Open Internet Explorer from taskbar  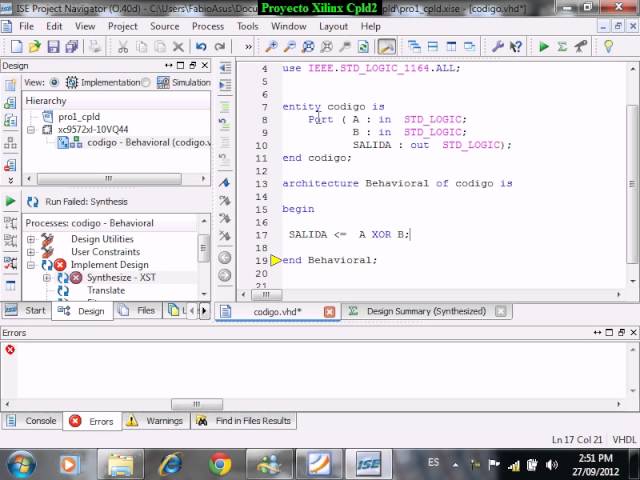click(171, 464)
